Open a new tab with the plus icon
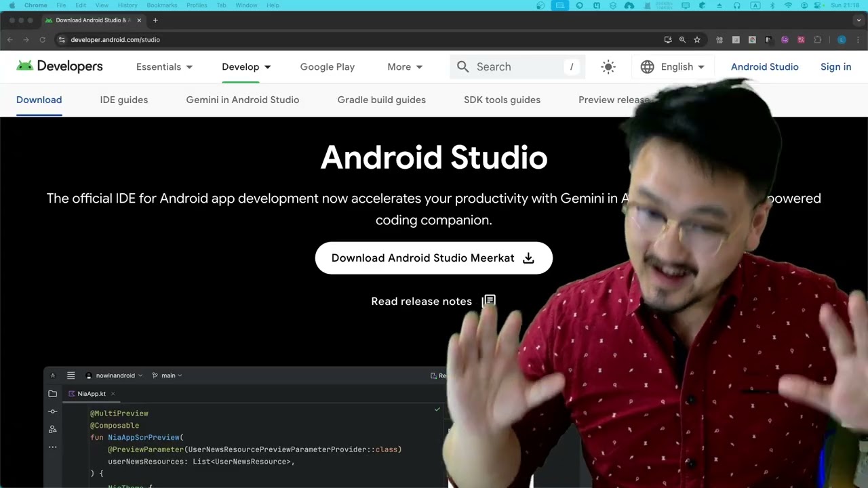 point(155,20)
